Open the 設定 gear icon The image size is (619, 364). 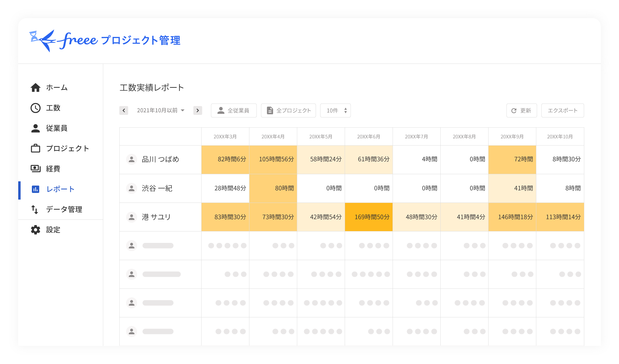35,230
